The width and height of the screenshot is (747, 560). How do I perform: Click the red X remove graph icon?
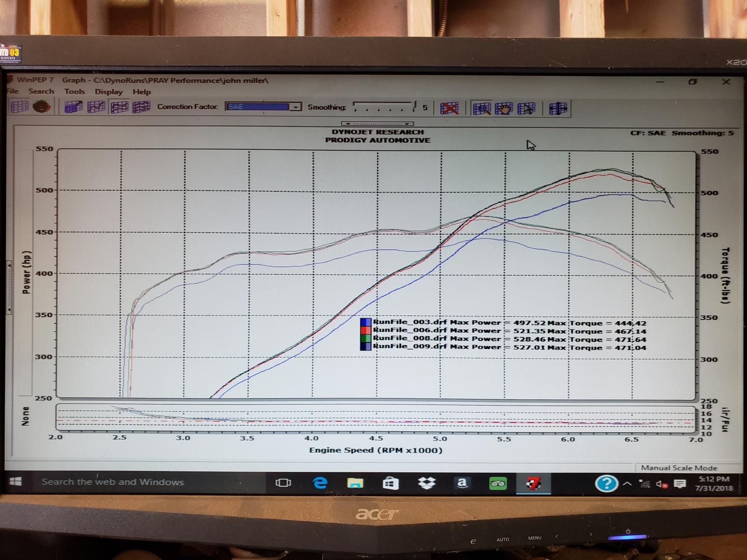449,108
